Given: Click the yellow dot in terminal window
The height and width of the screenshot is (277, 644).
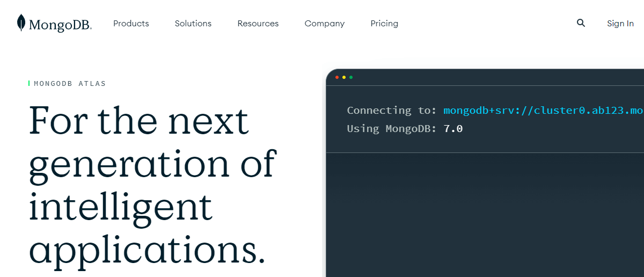Looking at the screenshot, I should tap(344, 77).
